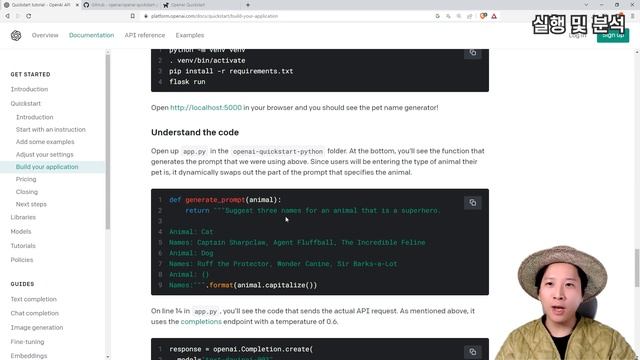The width and height of the screenshot is (640, 360).
Task: Click the 'Animal: Dog' code line
Action: (191, 253)
